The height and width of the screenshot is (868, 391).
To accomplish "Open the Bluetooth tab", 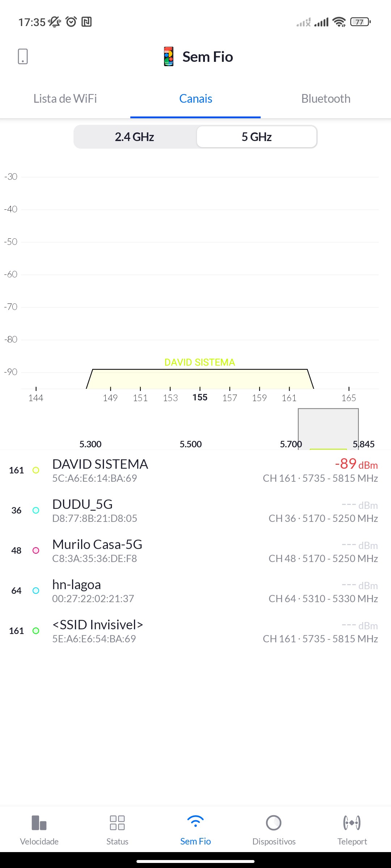I will point(326,99).
